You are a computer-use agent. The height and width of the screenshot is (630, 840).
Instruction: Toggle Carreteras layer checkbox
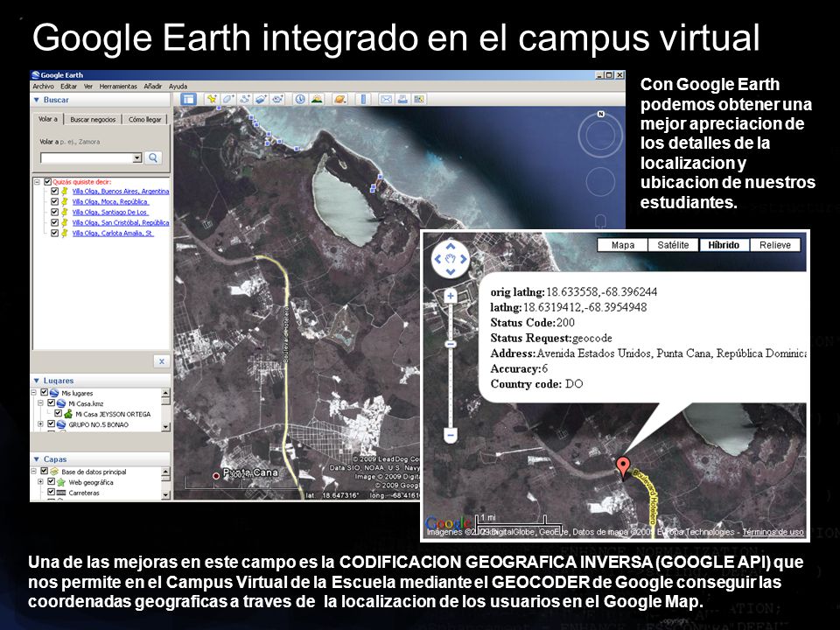coord(52,493)
